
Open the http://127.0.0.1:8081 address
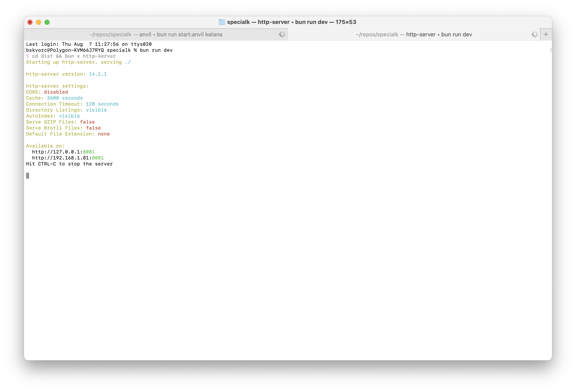pyautogui.click(x=63, y=152)
